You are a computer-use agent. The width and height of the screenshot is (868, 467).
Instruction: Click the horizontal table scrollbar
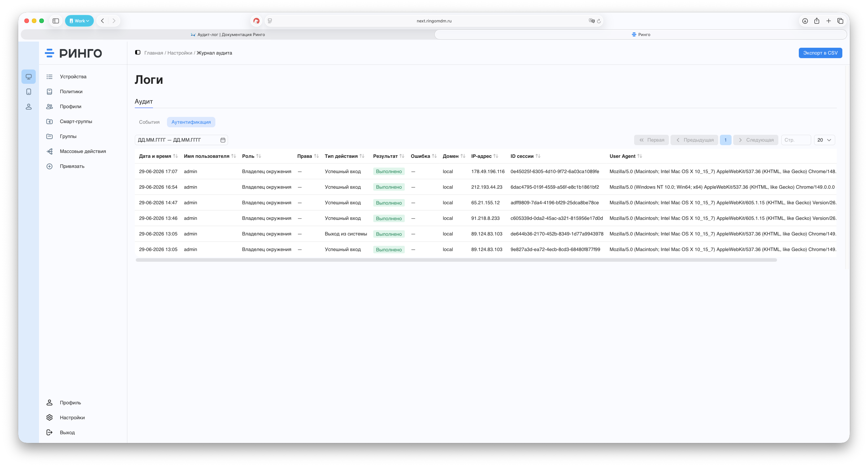(x=456, y=260)
